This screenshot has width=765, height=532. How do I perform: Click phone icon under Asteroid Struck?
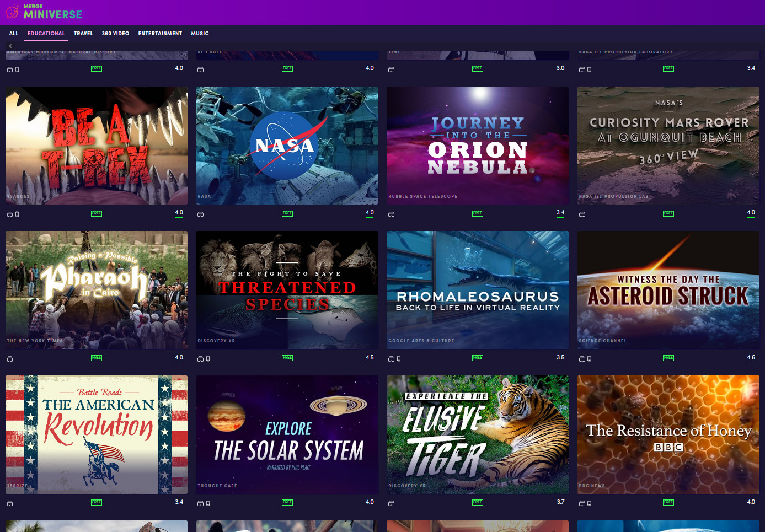pos(590,359)
